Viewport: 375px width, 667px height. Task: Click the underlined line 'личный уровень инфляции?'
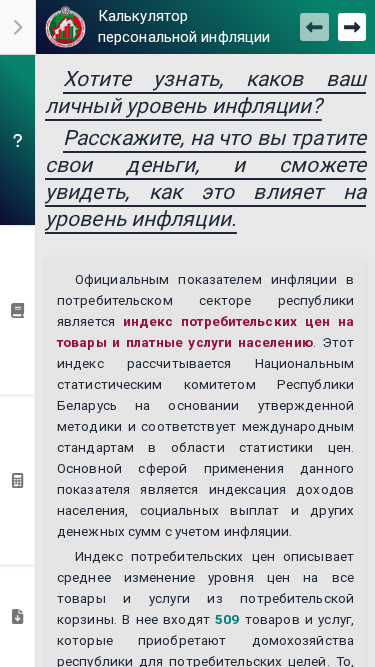[x=184, y=106]
